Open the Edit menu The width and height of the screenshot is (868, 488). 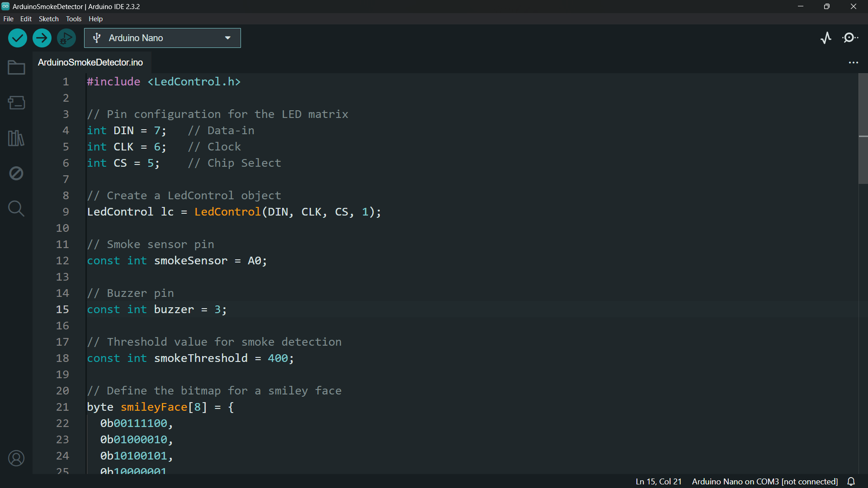(x=26, y=19)
